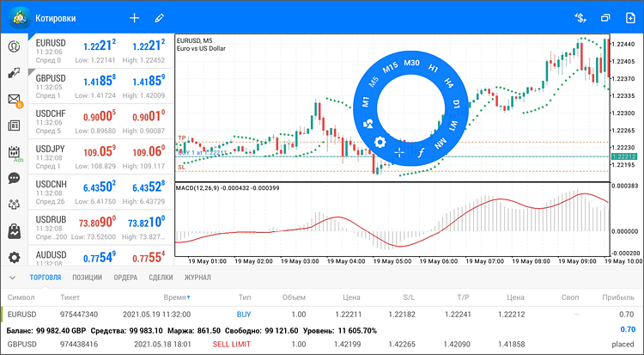Switch to the ЖУРНАЛ tab
This screenshot has height=355, width=644.
tap(197, 278)
